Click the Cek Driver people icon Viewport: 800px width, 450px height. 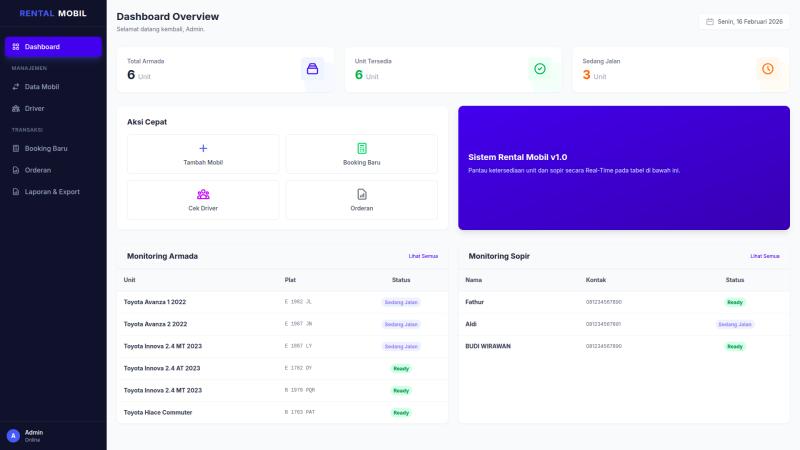tap(203, 194)
